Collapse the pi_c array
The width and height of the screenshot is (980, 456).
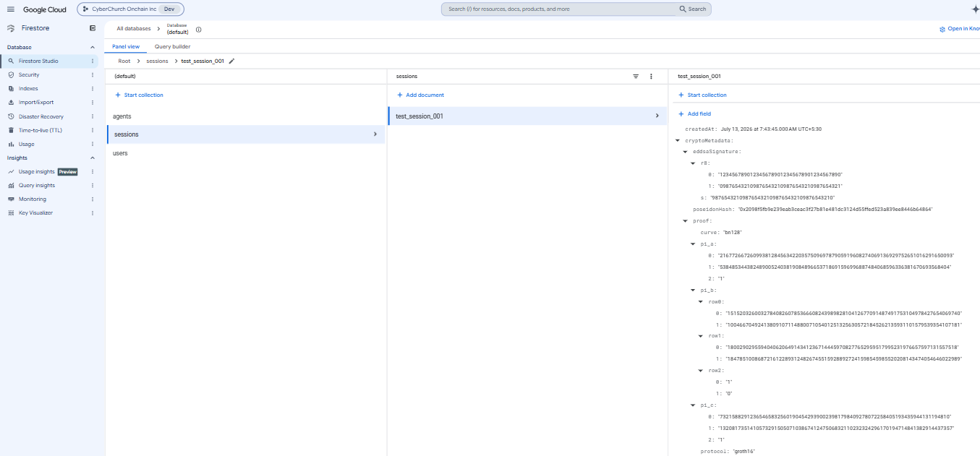click(x=694, y=405)
